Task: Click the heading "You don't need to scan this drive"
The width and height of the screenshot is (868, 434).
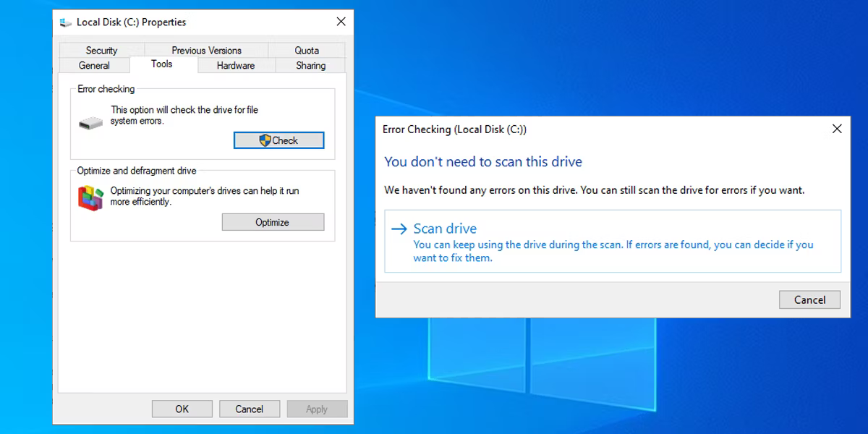Action: tap(483, 161)
